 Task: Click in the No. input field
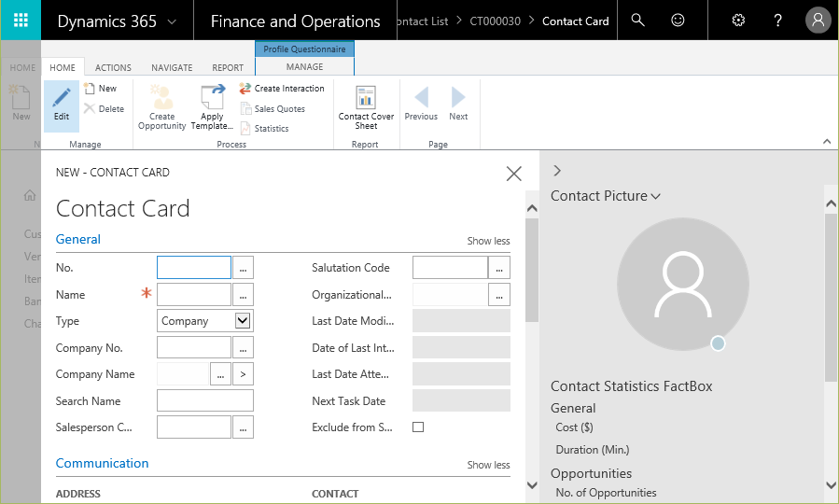pos(194,268)
